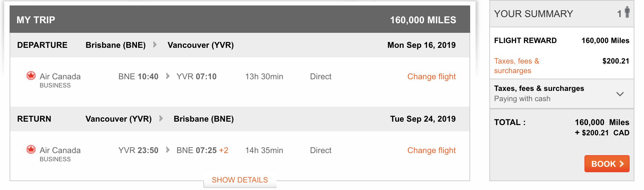Click the arrow between Vancouver and Brisbane return
The image size is (644, 190).
(161, 119)
